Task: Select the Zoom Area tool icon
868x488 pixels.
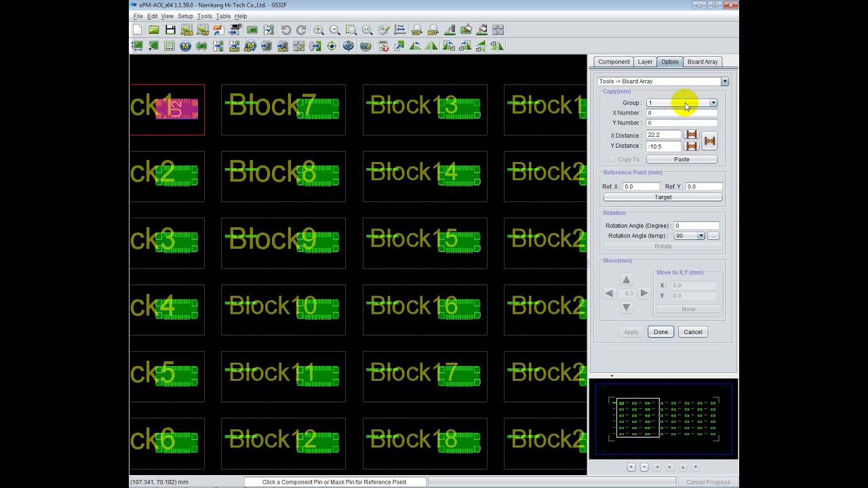Action: click(x=351, y=30)
